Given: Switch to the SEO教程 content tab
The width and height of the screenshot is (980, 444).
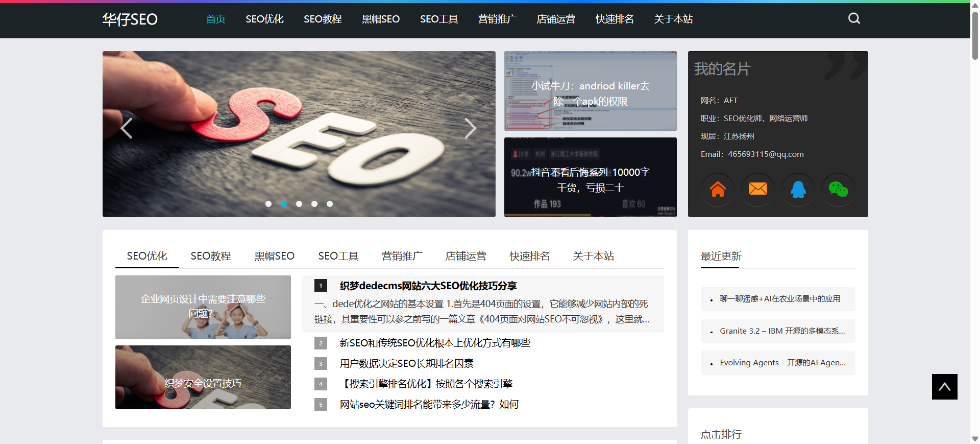Looking at the screenshot, I should click(211, 256).
